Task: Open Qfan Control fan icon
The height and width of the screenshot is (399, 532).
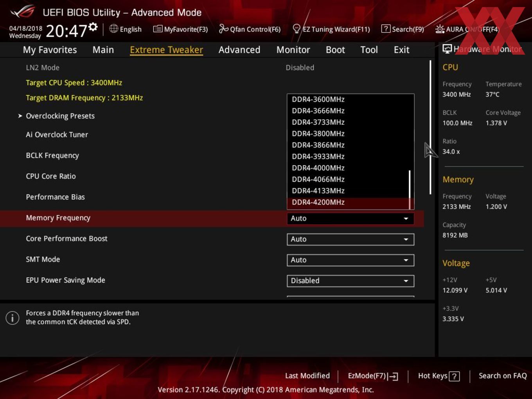Action: (224, 29)
